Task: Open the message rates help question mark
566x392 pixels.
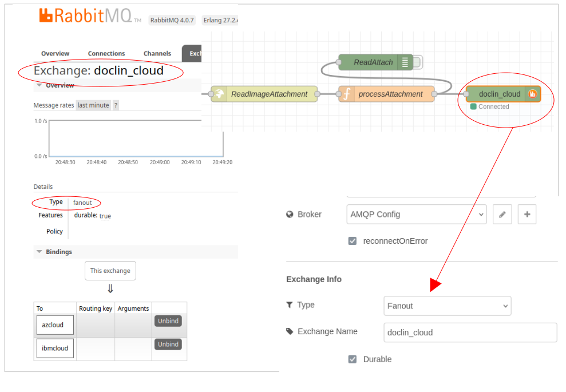Action: pyautogui.click(x=116, y=105)
